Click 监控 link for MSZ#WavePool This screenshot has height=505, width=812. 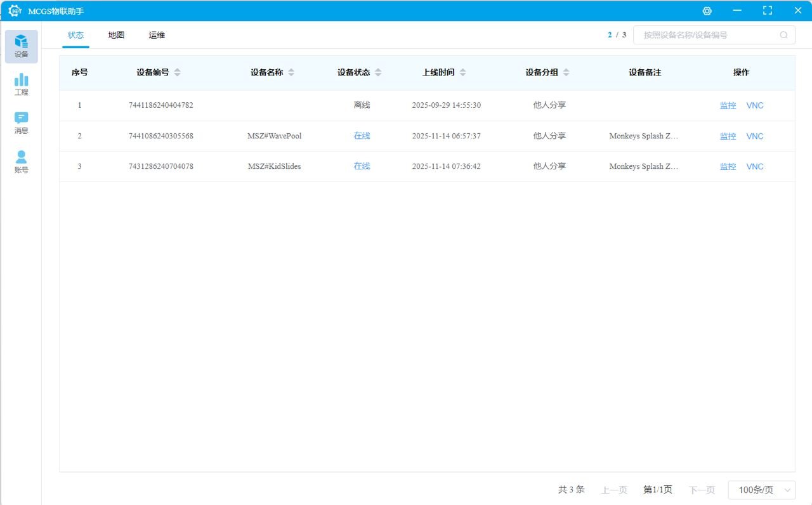pos(728,136)
